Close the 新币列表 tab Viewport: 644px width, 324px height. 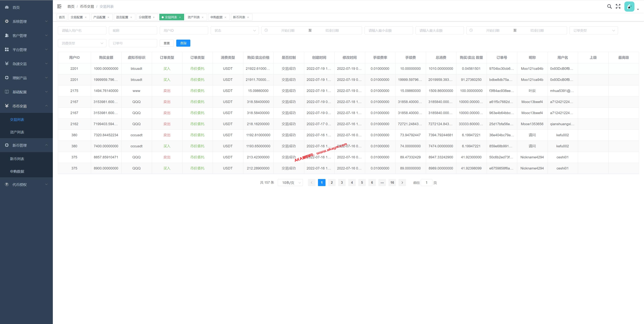pos(248,17)
